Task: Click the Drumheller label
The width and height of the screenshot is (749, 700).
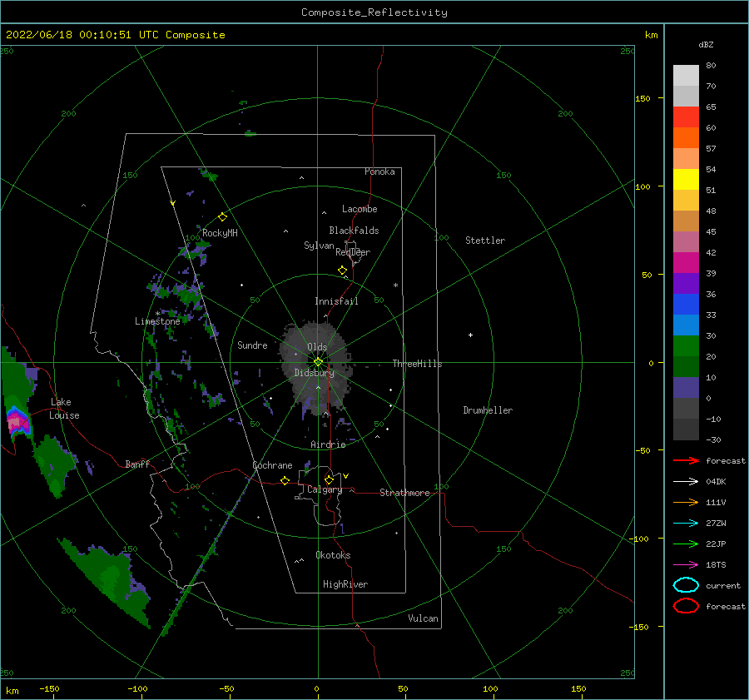Action: point(487,410)
